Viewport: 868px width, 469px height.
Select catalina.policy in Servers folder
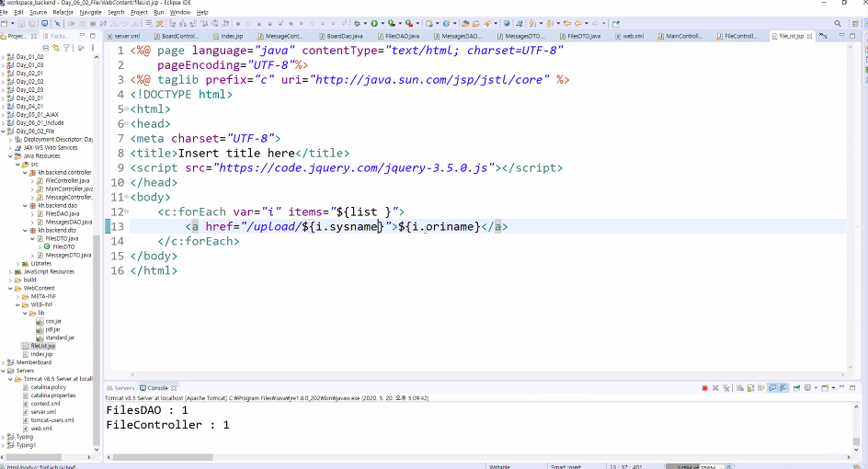tap(48, 387)
